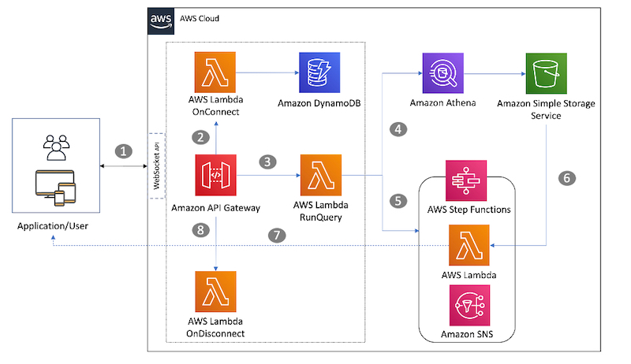
Task: Click the AWS logo icon
Action: [161, 21]
